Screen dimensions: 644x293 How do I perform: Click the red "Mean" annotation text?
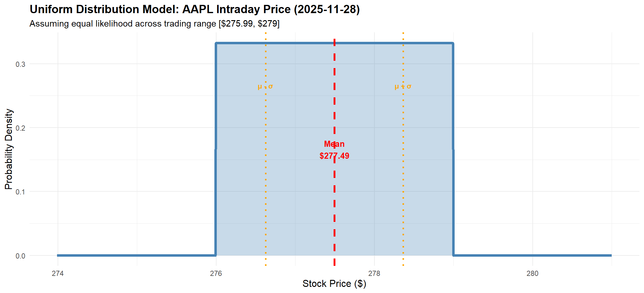tap(334, 144)
